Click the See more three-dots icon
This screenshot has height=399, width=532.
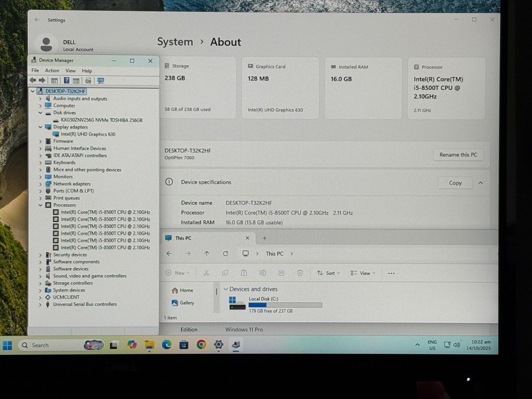click(x=391, y=273)
